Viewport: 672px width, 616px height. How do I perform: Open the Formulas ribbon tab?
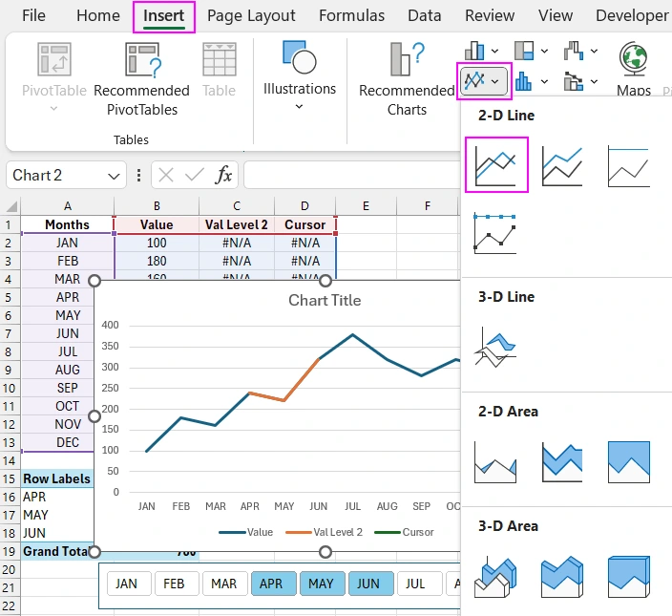[351, 16]
